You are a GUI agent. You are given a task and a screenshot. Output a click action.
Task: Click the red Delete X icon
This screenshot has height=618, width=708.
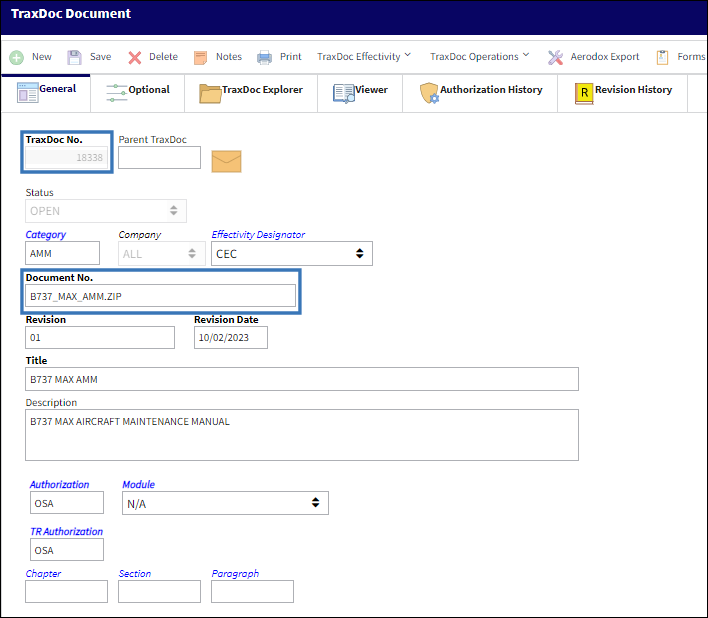click(135, 58)
